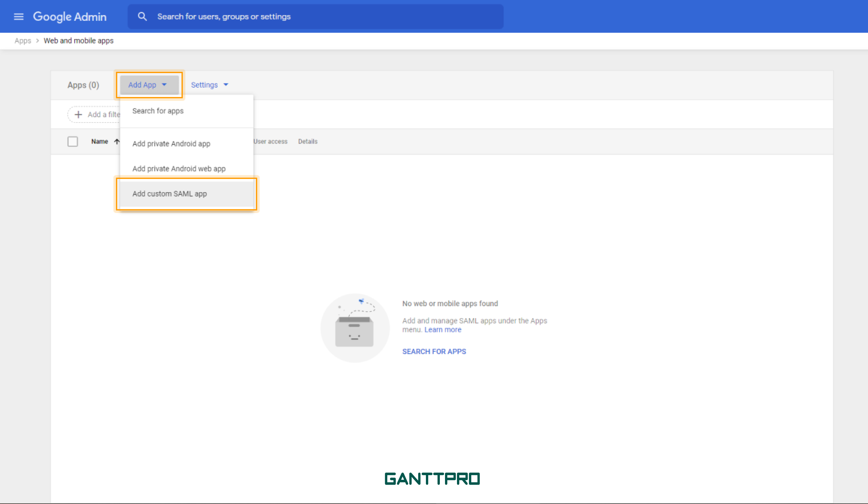Select Add private Android app
The height and width of the screenshot is (504, 868).
[187, 144]
